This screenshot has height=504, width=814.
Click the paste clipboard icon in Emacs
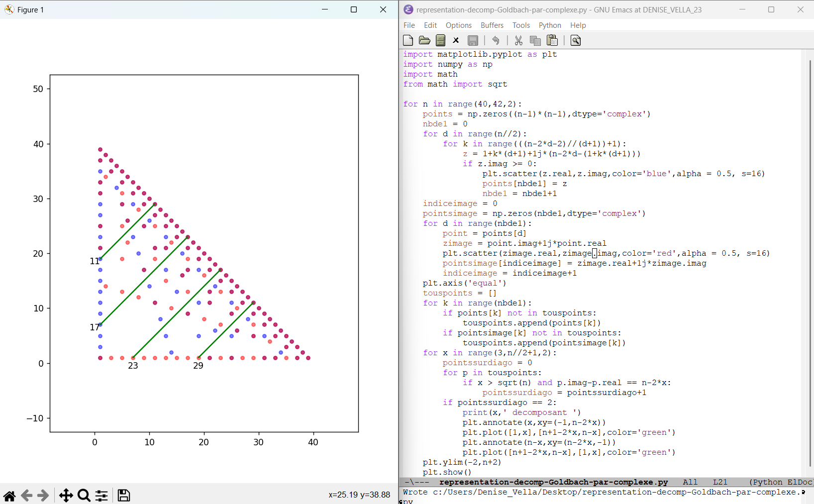click(x=552, y=41)
